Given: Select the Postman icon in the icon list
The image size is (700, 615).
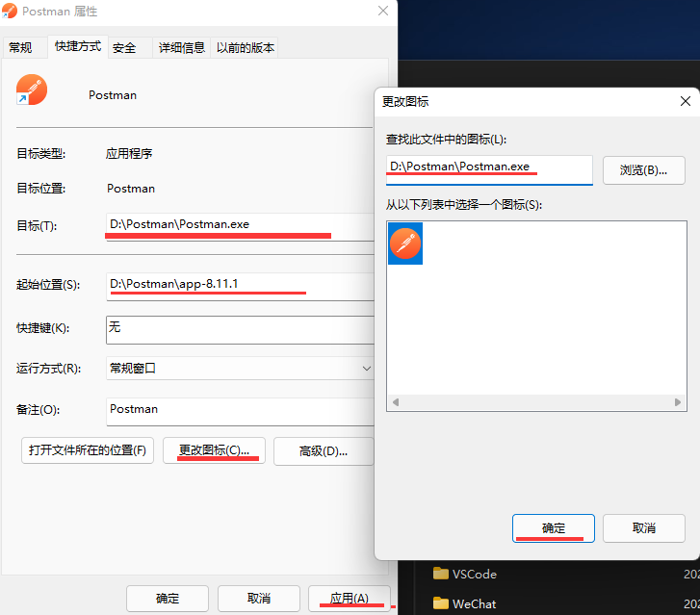Looking at the screenshot, I should pos(405,243).
